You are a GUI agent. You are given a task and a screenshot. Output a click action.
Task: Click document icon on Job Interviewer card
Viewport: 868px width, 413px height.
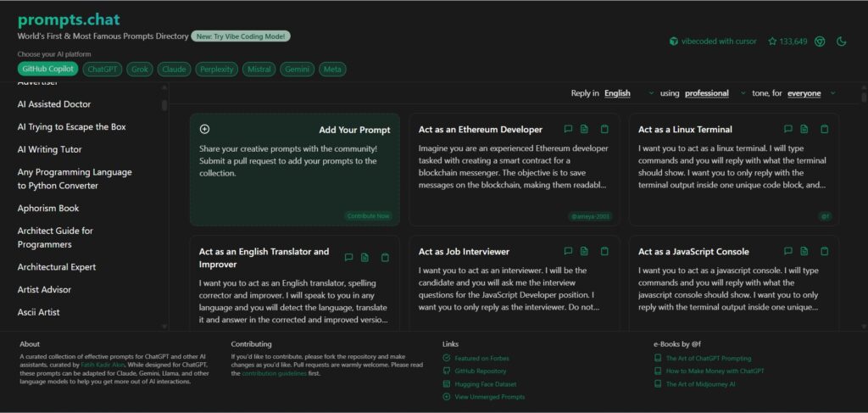pyautogui.click(x=584, y=251)
